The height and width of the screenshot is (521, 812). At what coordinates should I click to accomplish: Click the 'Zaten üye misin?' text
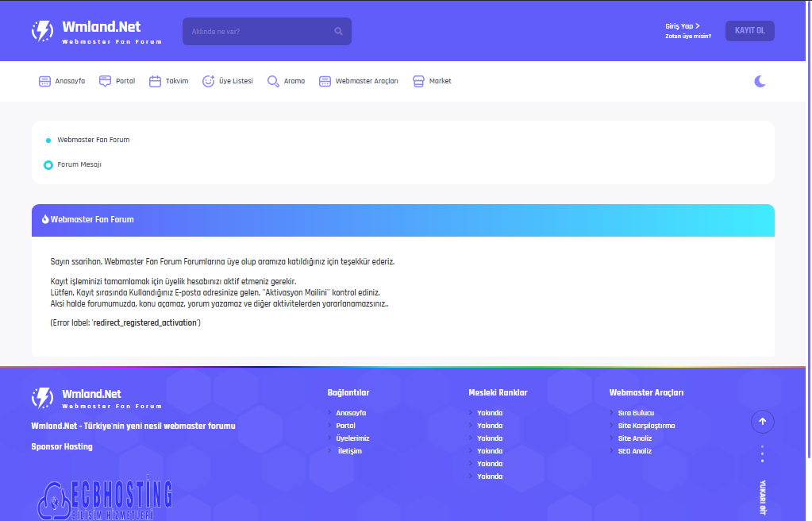[687, 37]
